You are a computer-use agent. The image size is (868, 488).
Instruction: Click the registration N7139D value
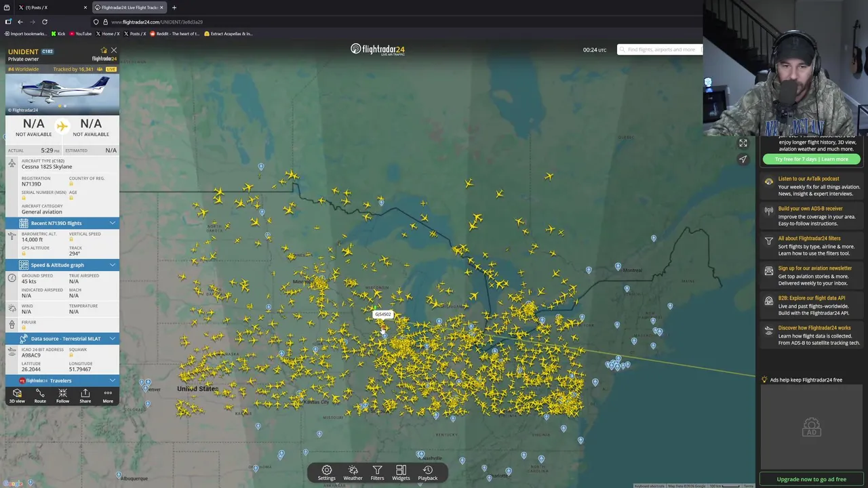(31, 184)
